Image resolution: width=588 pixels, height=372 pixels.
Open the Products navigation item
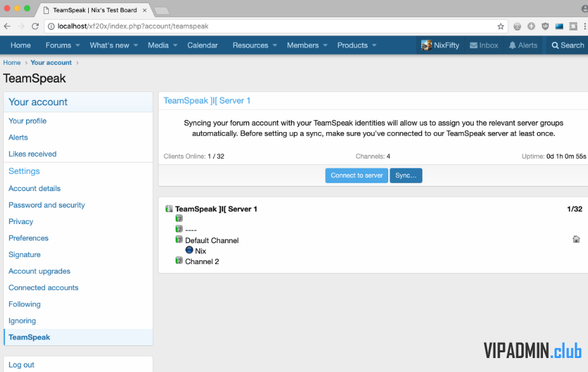[x=353, y=46]
